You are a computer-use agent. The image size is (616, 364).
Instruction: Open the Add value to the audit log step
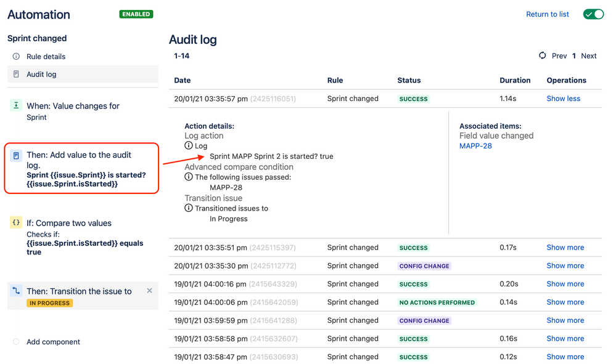pyautogui.click(x=81, y=168)
